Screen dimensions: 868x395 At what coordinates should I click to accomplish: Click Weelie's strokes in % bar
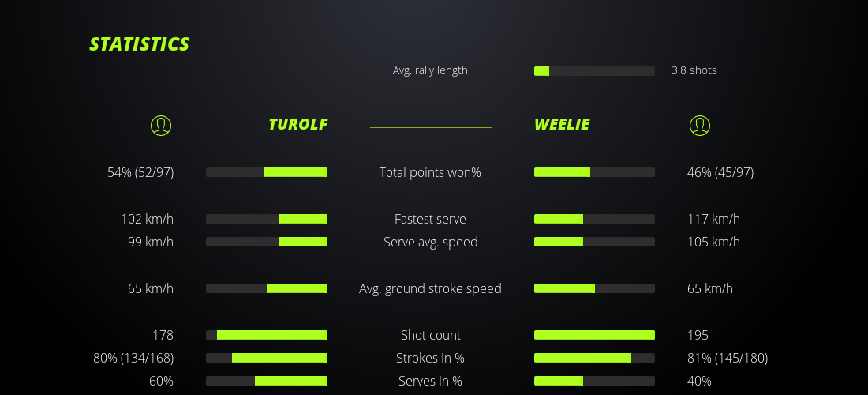594,358
